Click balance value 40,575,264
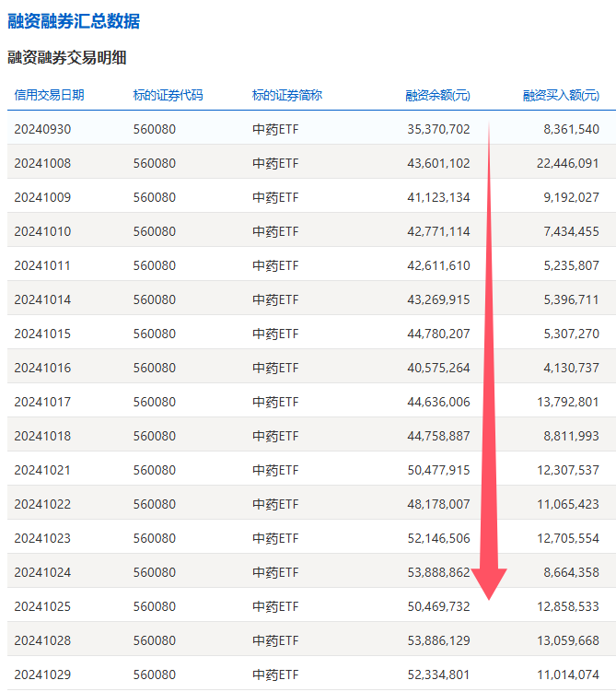This screenshot has height=692, width=616. coord(438,368)
